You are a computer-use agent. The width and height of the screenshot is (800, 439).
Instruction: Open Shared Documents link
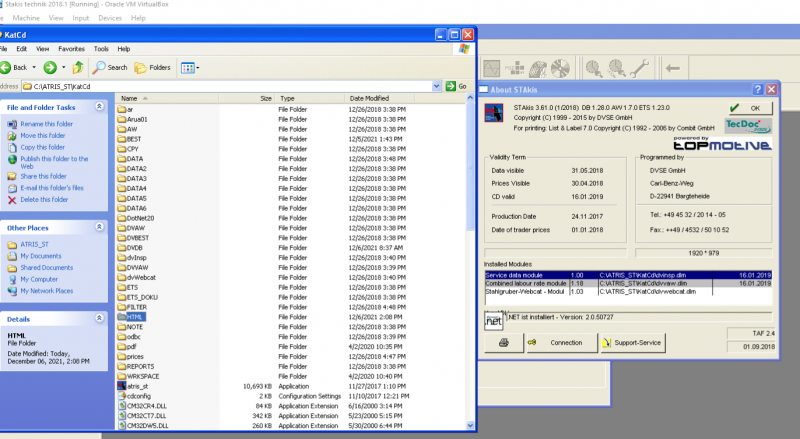46,268
